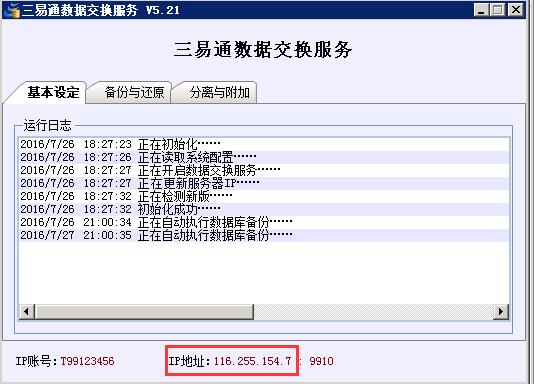Minimize the 三易通数据交换服务 window
Image resolution: width=534 pixels, height=384 pixels.
click(481, 10)
